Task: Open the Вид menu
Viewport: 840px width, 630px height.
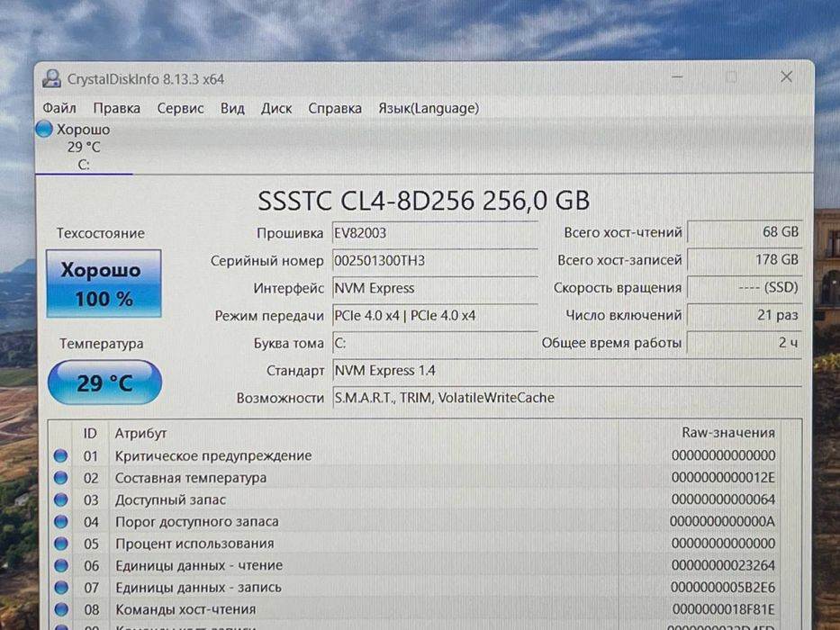Action: pos(232,108)
